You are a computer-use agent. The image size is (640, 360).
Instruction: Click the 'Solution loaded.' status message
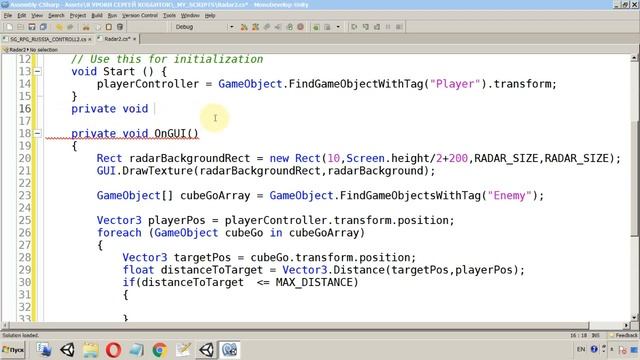pyautogui.click(x=20, y=336)
